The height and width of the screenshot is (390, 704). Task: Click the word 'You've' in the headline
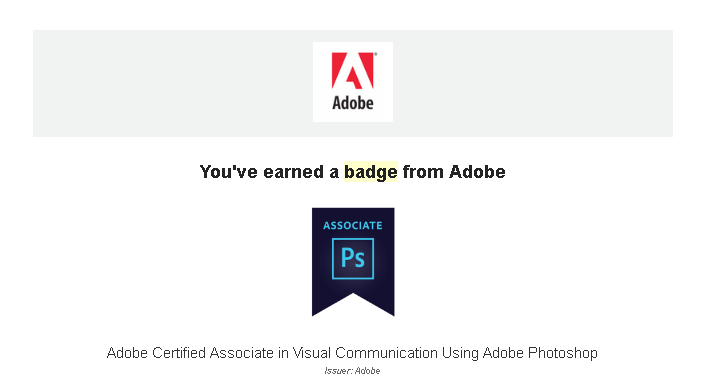coord(229,172)
